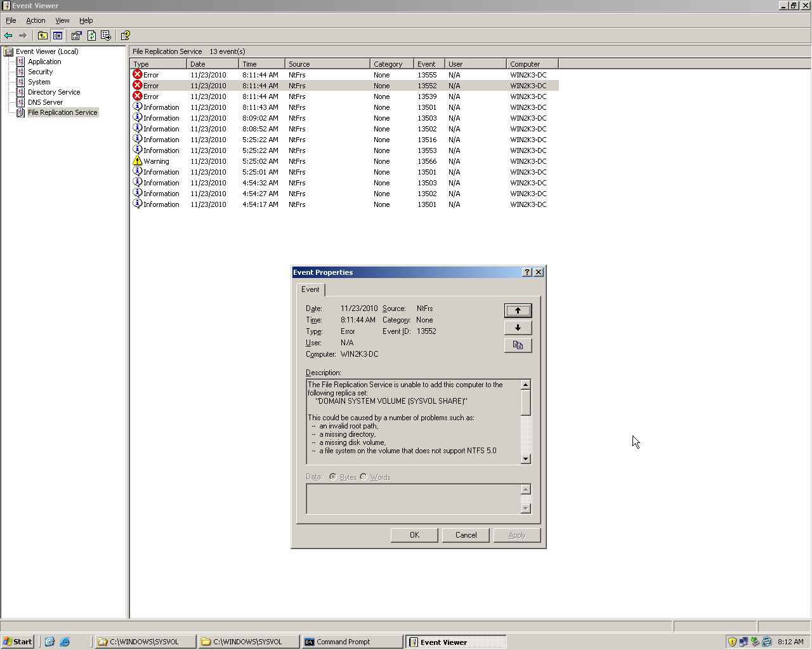Click the Start button
Image resolution: width=812 pixels, height=650 pixels.
click(18, 642)
